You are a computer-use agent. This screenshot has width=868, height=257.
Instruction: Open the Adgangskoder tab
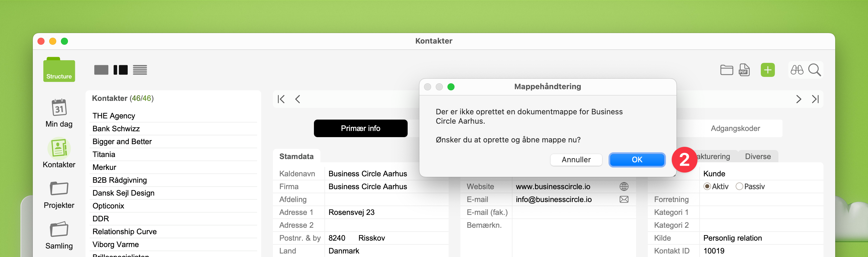(735, 129)
